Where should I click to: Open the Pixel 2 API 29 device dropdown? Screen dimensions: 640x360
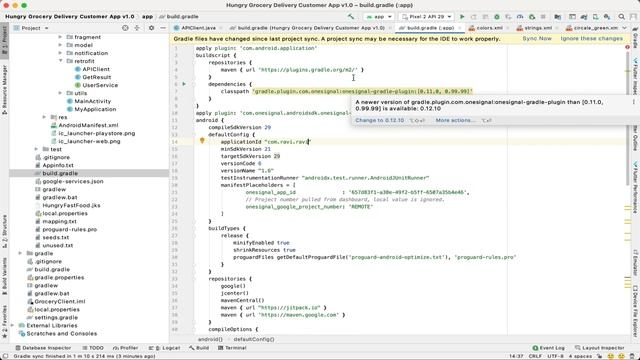click(x=427, y=17)
